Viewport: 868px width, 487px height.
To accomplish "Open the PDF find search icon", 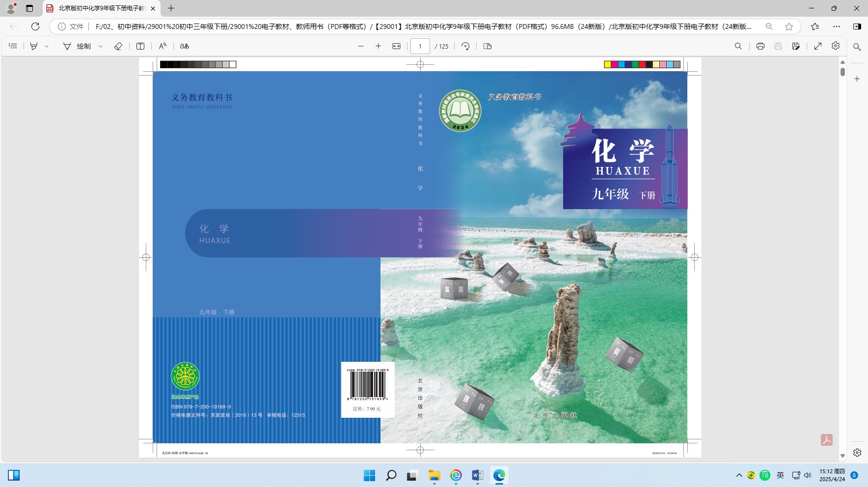I will coord(738,46).
